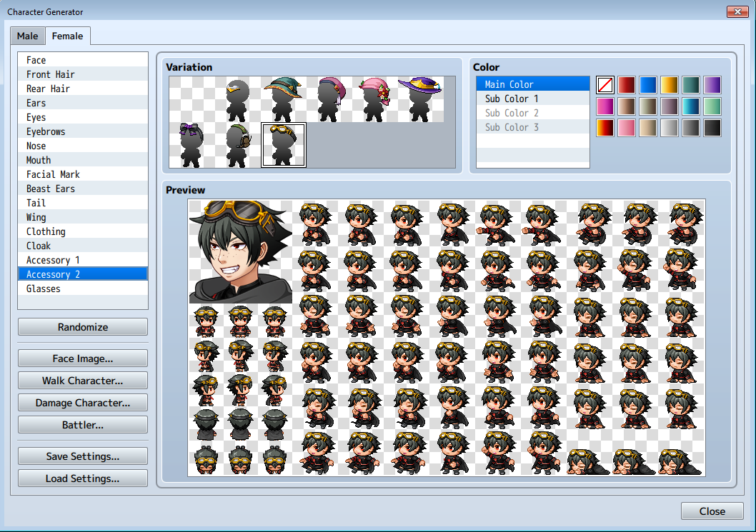
Task: Choose the purple wizard hat variation
Action: pos(420,99)
